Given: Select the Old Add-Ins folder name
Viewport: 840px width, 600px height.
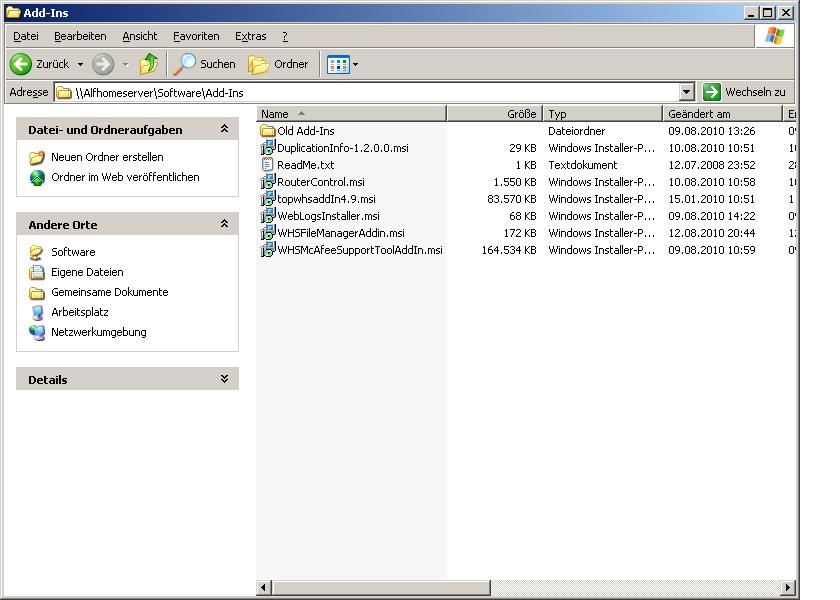Looking at the screenshot, I should coord(305,131).
